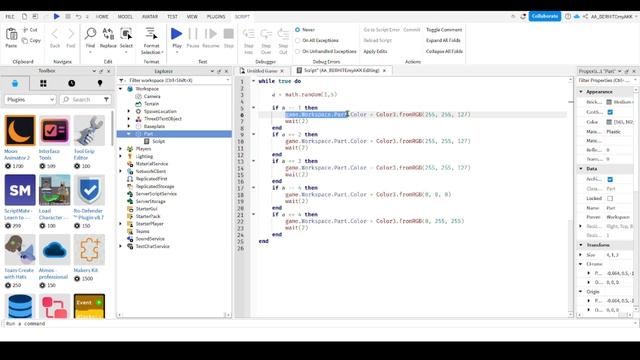Expand the Players node in Explorer
Screen dimensions: 640x360
click(x=121, y=149)
